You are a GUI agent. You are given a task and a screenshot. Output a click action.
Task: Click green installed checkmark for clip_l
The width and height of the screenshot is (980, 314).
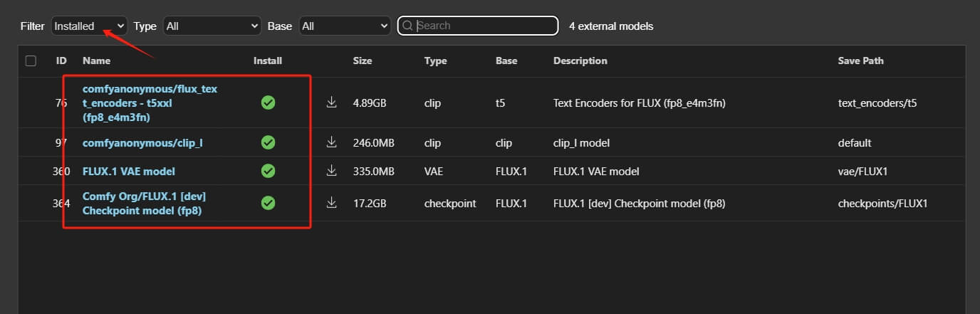[268, 142]
